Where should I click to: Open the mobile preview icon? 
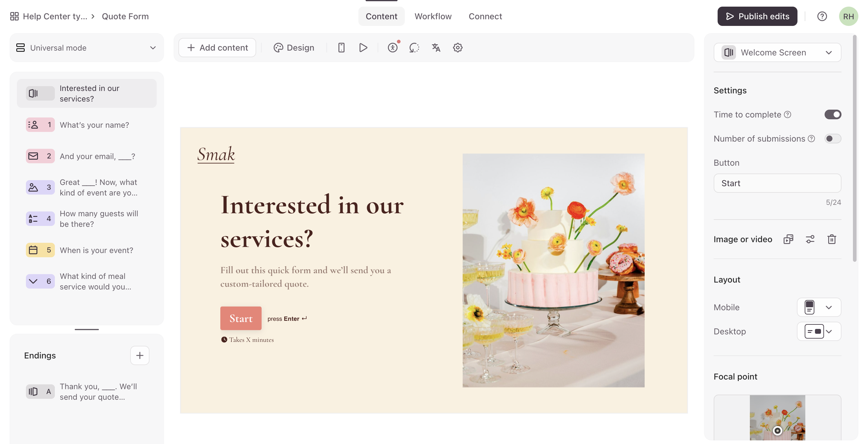341,48
